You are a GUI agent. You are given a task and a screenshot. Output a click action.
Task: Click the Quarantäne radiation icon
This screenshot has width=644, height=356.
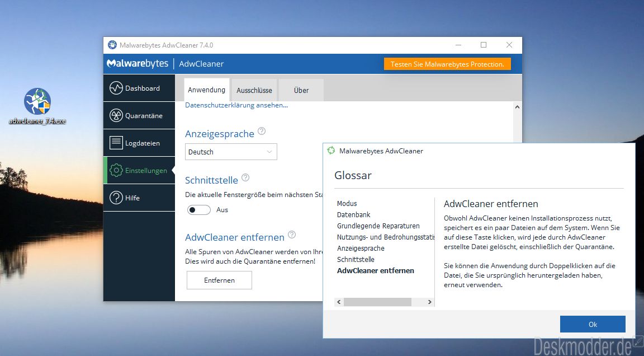[116, 115]
